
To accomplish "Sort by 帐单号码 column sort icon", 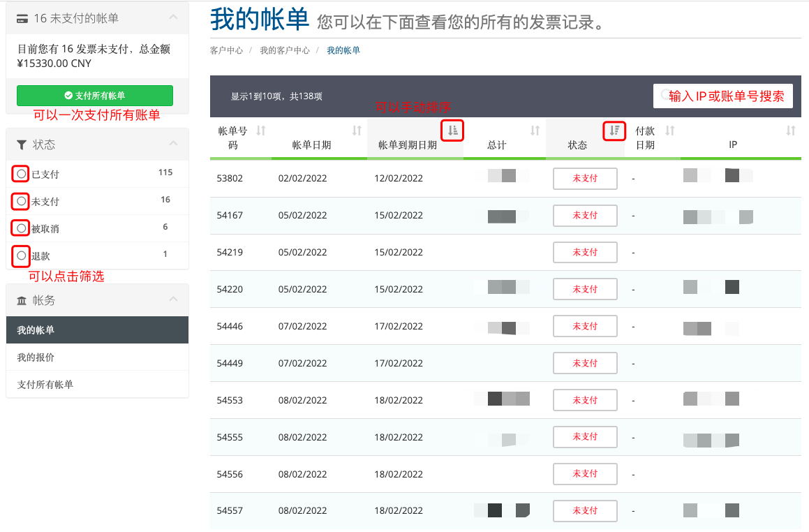I will [x=261, y=131].
